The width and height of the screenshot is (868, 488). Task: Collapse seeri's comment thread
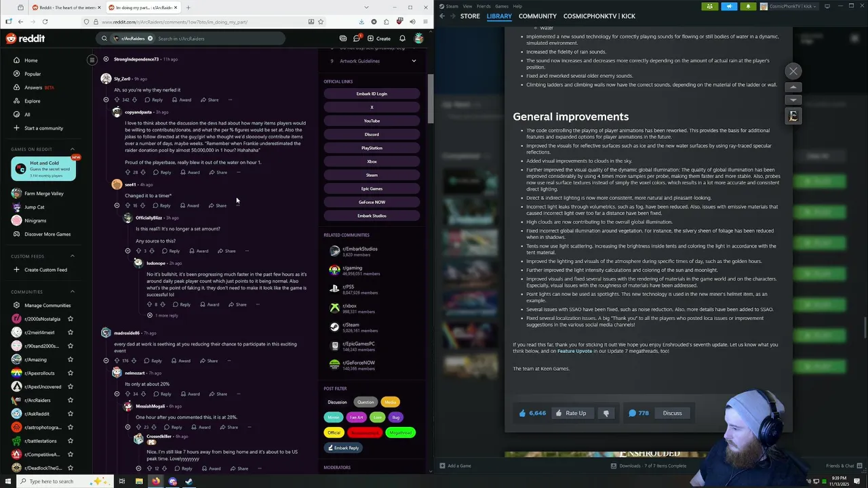[117, 205]
